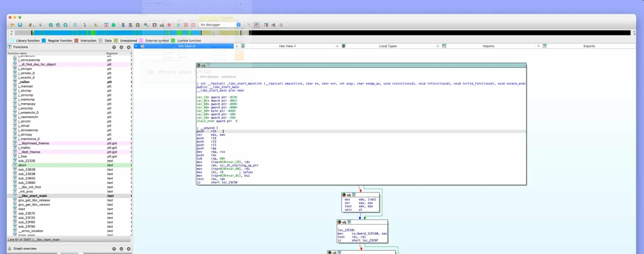Click middle round button in Functions panel header
Image resolution: width=644 pixels, height=254 pixels.
pyautogui.click(x=121, y=47)
